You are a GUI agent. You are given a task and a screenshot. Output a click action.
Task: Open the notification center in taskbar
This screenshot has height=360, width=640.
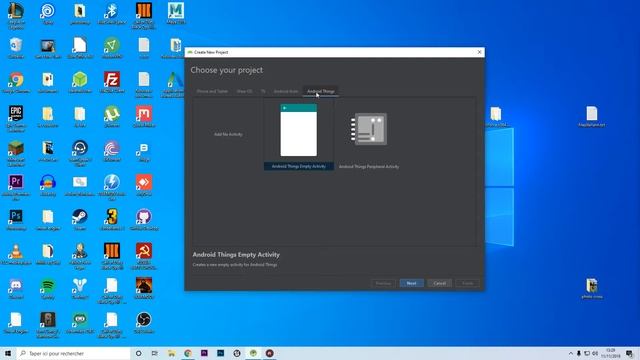point(629,353)
